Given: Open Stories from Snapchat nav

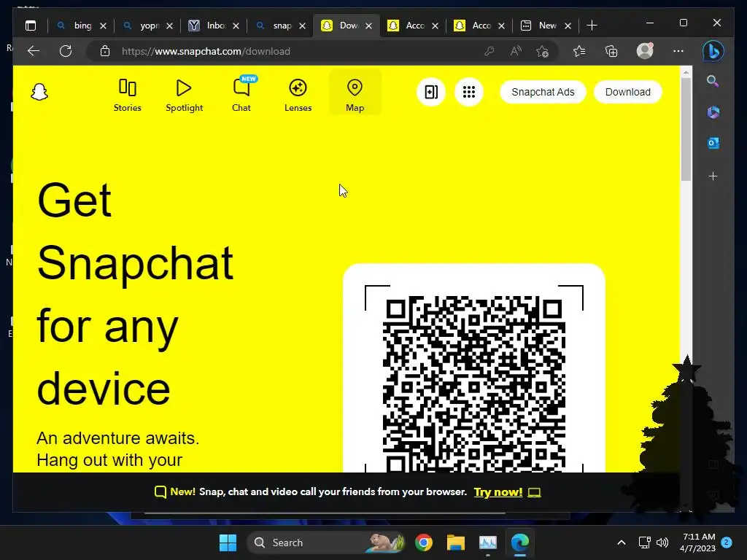Looking at the screenshot, I should click(127, 96).
